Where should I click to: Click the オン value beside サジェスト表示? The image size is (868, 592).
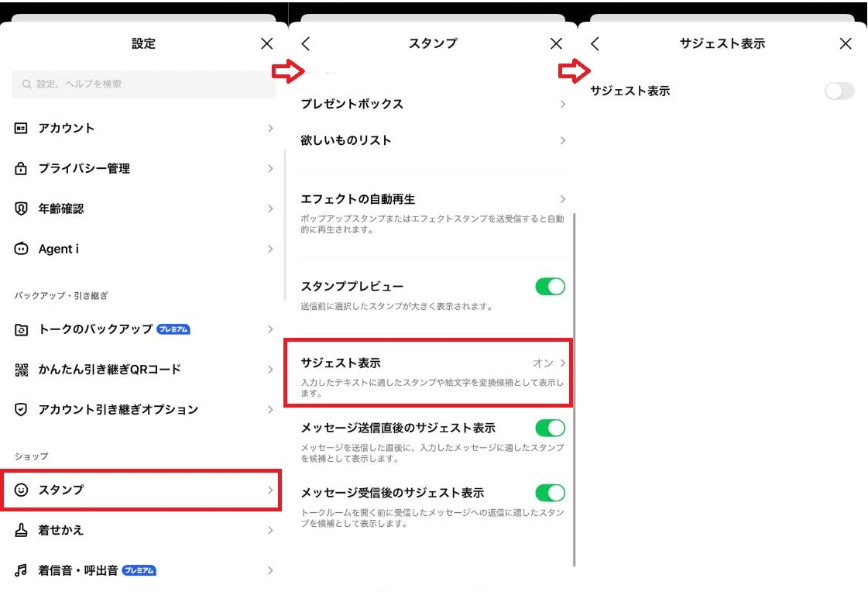point(543,363)
